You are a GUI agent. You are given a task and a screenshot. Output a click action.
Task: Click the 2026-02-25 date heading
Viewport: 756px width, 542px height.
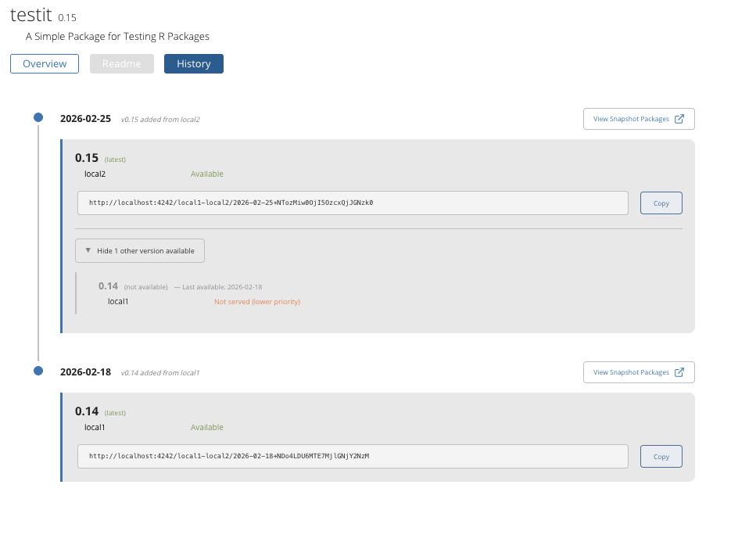(x=85, y=119)
